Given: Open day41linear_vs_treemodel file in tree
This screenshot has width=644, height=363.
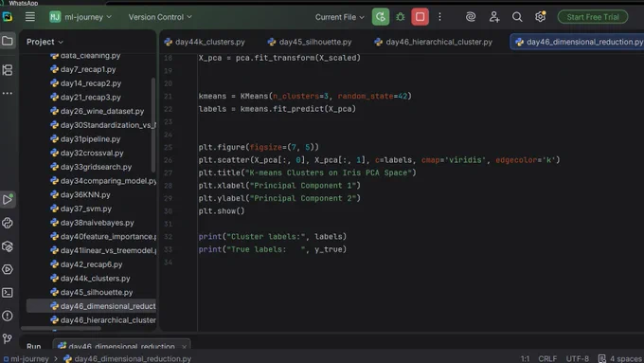Looking at the screenshot, I should 103,250.
